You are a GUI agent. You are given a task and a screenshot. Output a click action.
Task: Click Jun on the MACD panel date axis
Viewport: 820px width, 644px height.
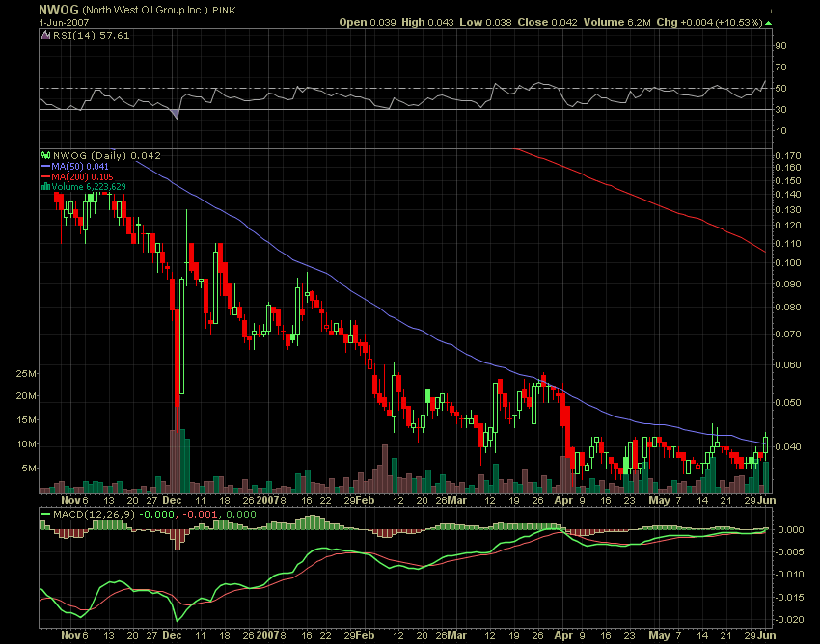[767, 635]
